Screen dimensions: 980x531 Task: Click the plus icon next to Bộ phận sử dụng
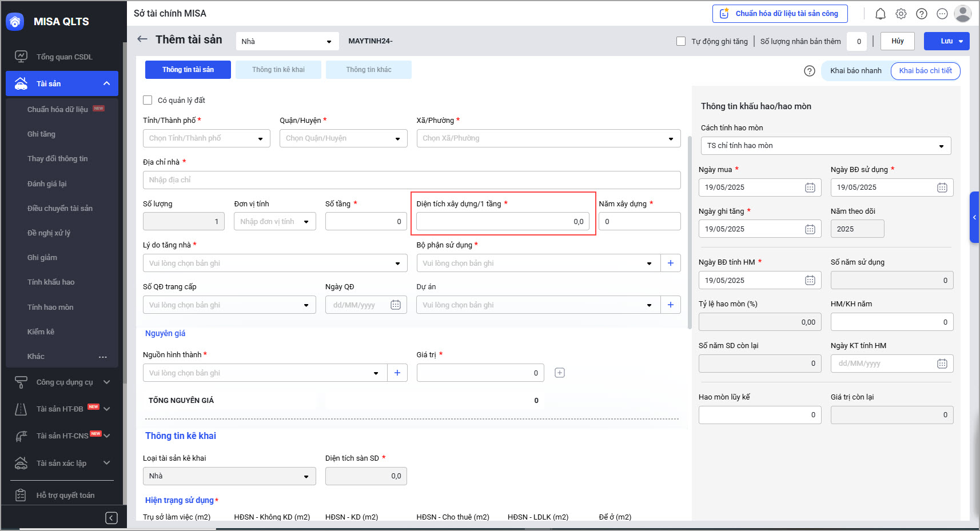point(670,263)
